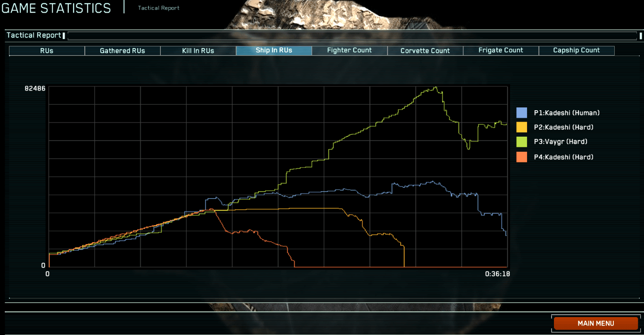Select the P2:Kadeshi (Hard) legend label

click(x=563, y=127)
